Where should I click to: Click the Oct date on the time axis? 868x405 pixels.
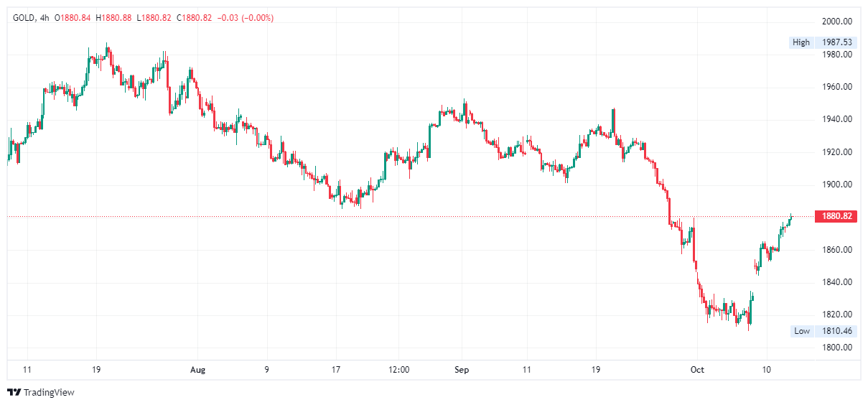[x=697, y=370]
